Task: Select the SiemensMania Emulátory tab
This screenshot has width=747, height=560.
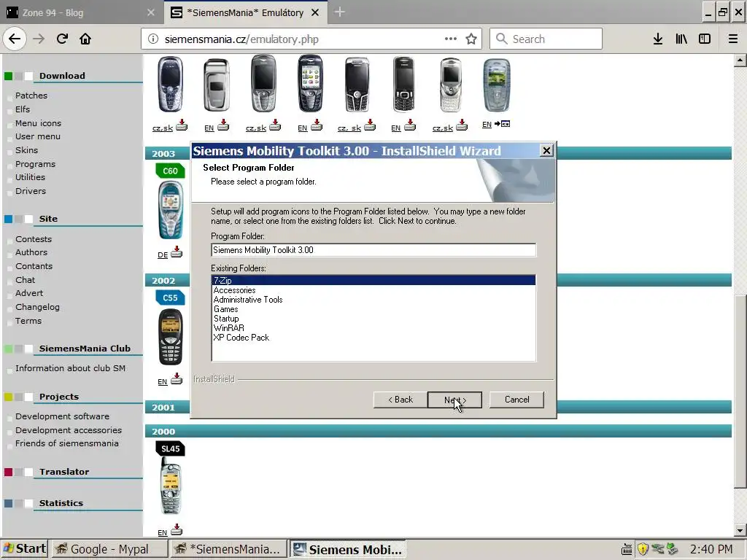Action: coord(245,12)
